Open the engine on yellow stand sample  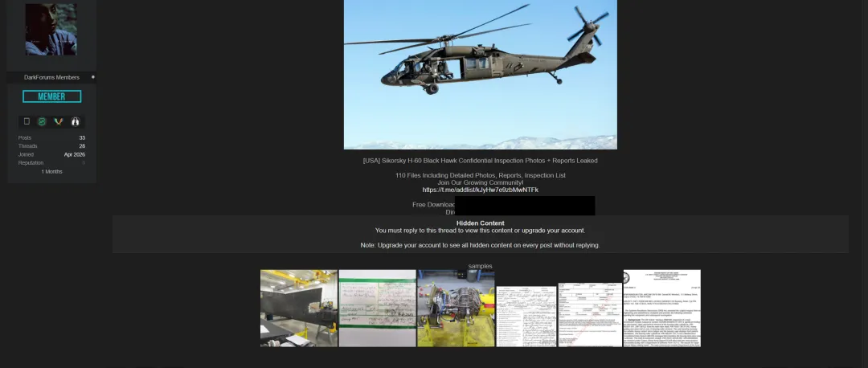click(x=457, y=309)
